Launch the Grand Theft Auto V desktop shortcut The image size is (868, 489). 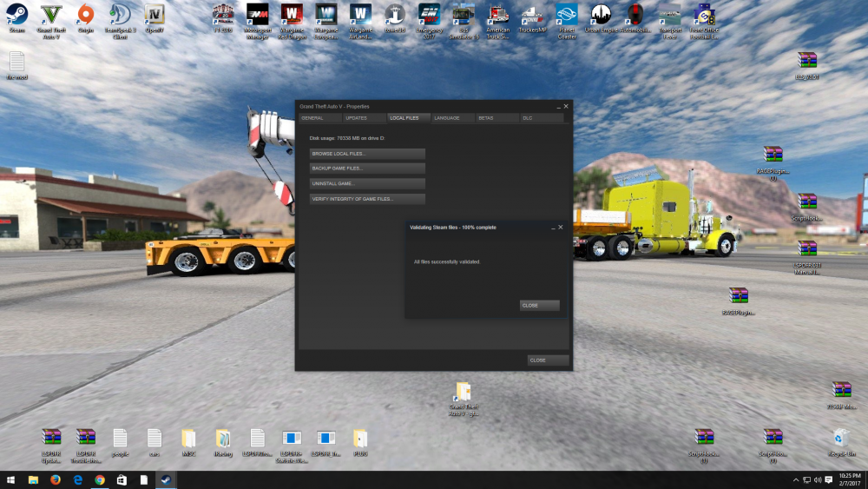[51, 21]
